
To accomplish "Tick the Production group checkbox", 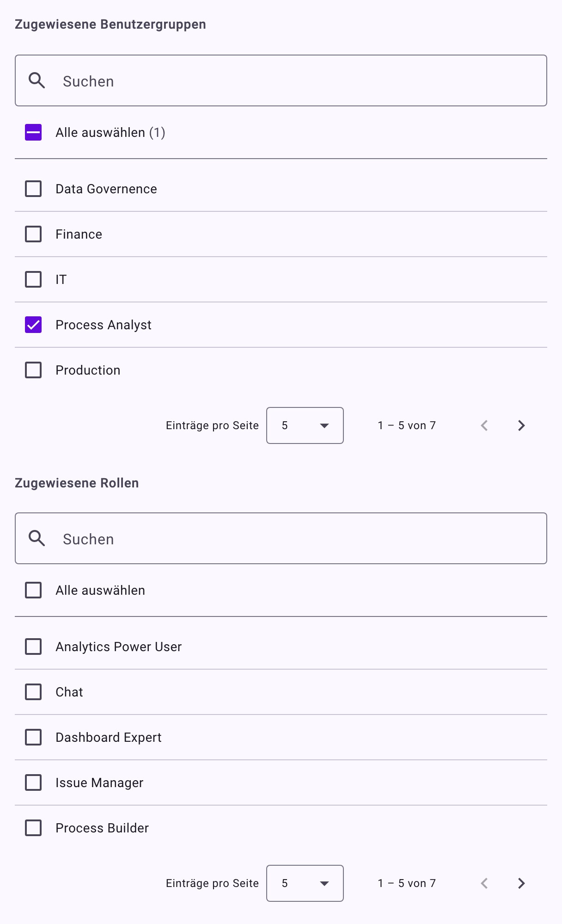I will pos(33,370).
